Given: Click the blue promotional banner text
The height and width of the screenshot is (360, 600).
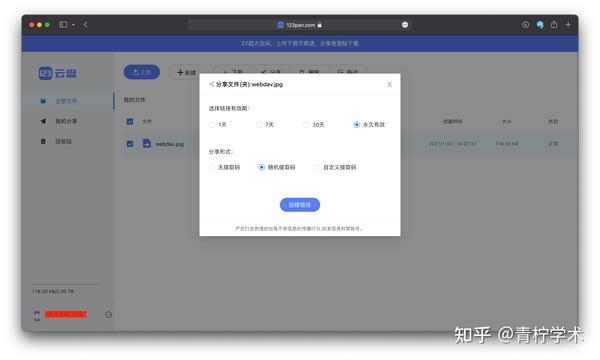Looking at the screenshot, I should point(300,44).
